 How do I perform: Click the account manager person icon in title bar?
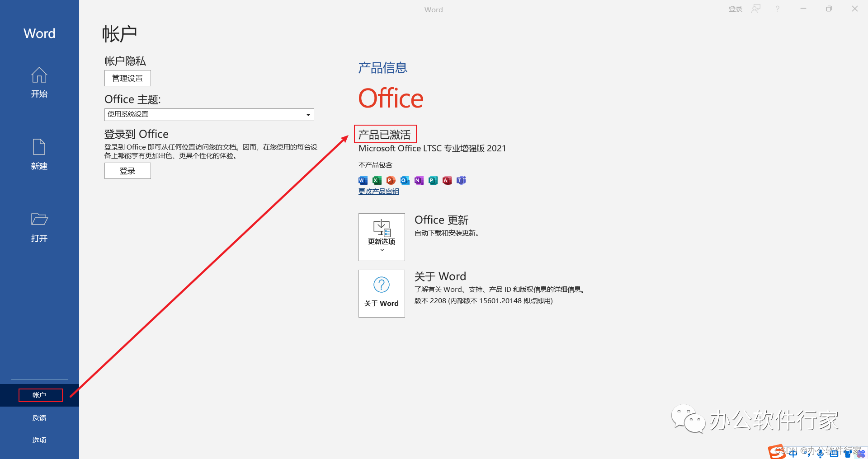coord(756,9)
